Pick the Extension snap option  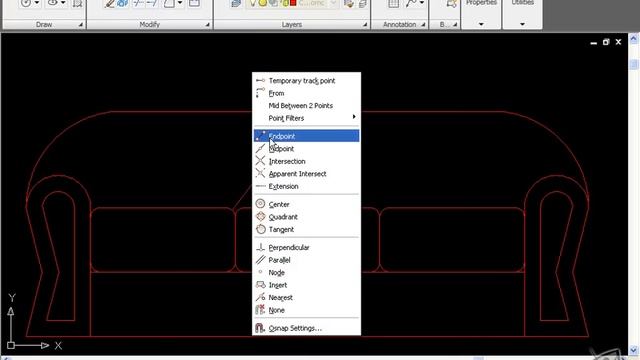pos(306,187)
